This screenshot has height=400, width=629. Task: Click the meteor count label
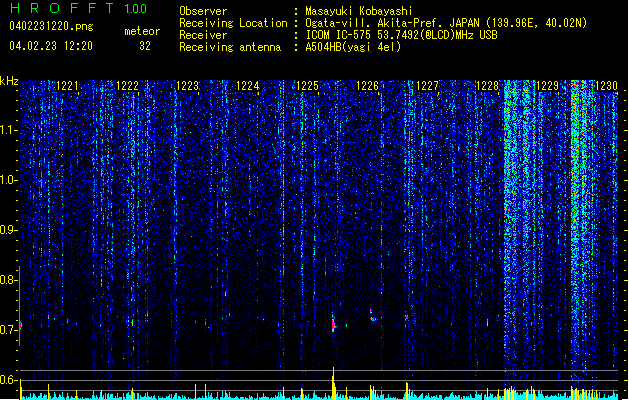142,31
